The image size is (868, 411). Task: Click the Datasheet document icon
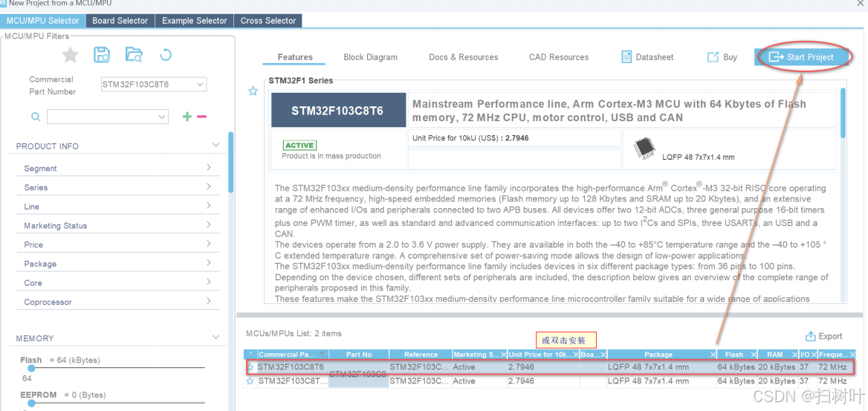point(626,56)
